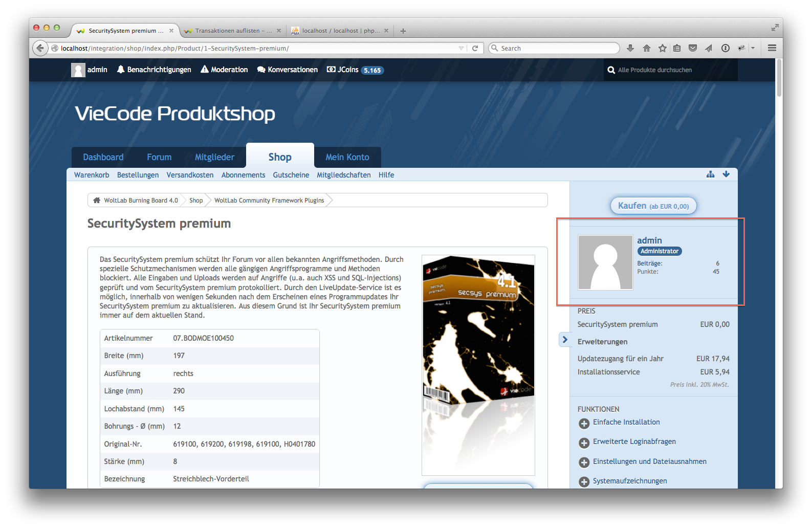Image resolution: width=812 pixels, height=529 pixels.
Task: Open the Pocket toolbar icon
Action: click(x=693, y=48)
